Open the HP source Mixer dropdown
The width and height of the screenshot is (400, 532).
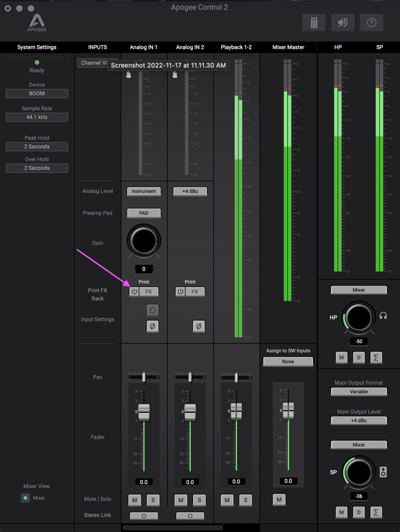359,290
